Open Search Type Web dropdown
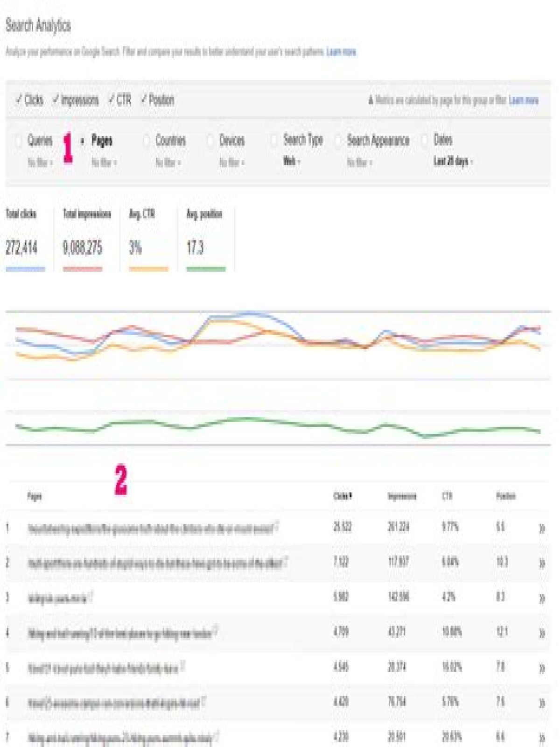Image resolution: width=560 pixels, height=747 pixels. (292, 162)
